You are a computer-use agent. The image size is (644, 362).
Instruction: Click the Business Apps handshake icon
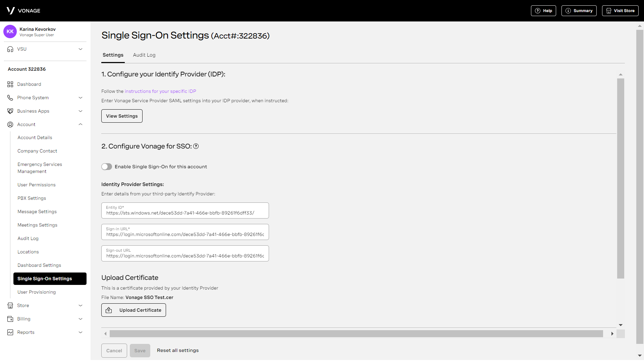[x=10, y=111]
